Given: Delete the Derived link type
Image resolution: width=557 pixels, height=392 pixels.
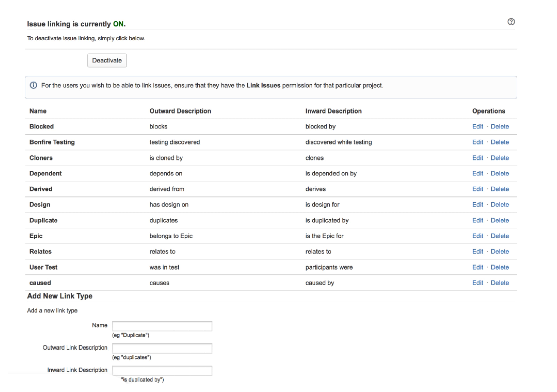Looking at the screenshot, I should pyautogui.click(x=500, y=189).
